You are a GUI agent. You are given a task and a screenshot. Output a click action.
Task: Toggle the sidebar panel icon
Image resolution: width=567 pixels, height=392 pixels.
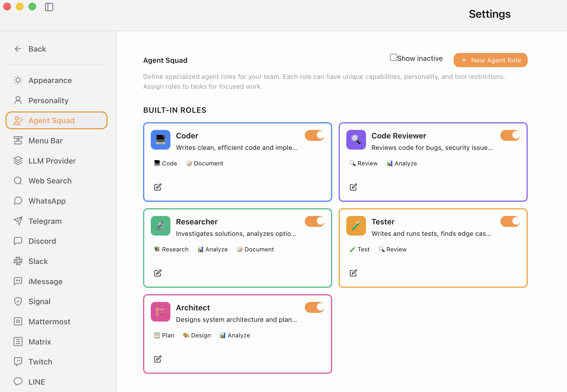click(49, 7)
